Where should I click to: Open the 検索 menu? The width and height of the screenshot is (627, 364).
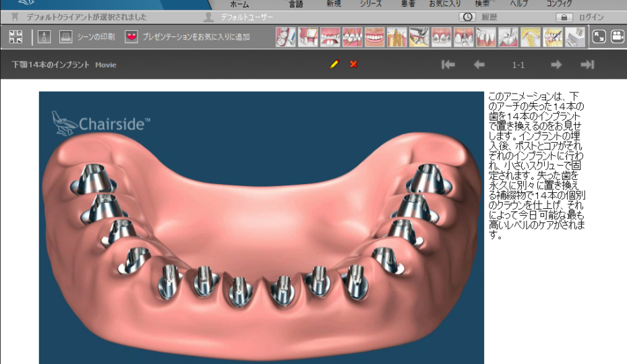[482, 4]
